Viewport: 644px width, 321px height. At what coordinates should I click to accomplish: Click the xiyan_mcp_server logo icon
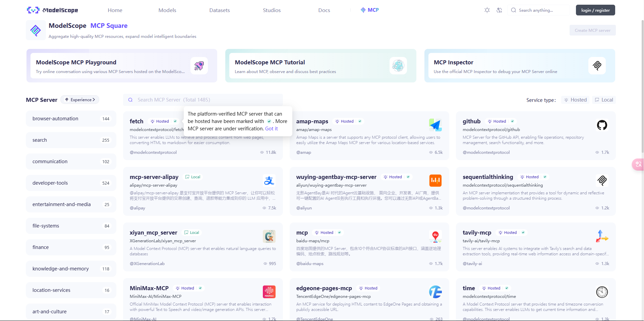pyautogui.click(x=269, y=236)
